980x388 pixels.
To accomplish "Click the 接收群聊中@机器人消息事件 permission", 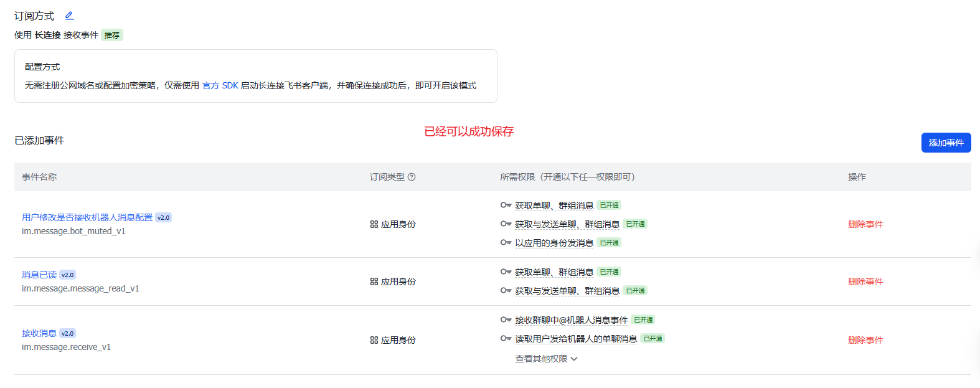I will click(x=571, y=320).
